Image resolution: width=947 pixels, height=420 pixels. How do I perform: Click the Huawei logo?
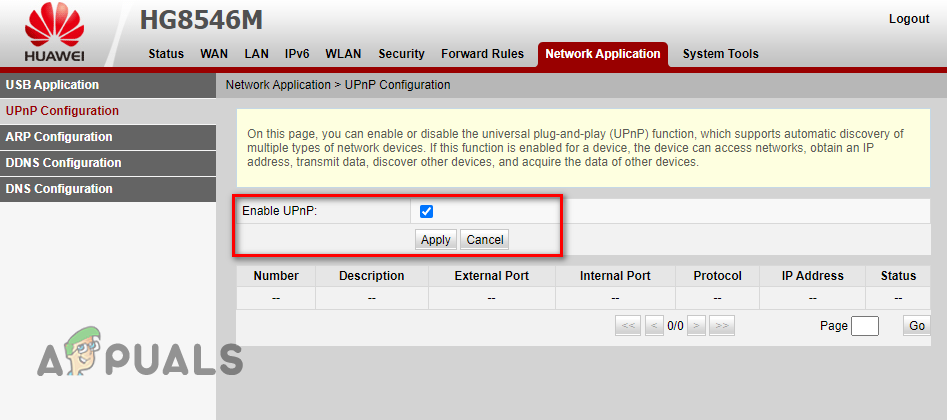point(54,33)
